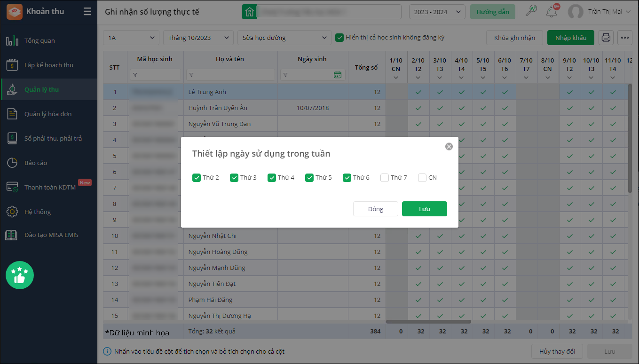Click the thumbs-up feedback icon

[x=20, y=275]
